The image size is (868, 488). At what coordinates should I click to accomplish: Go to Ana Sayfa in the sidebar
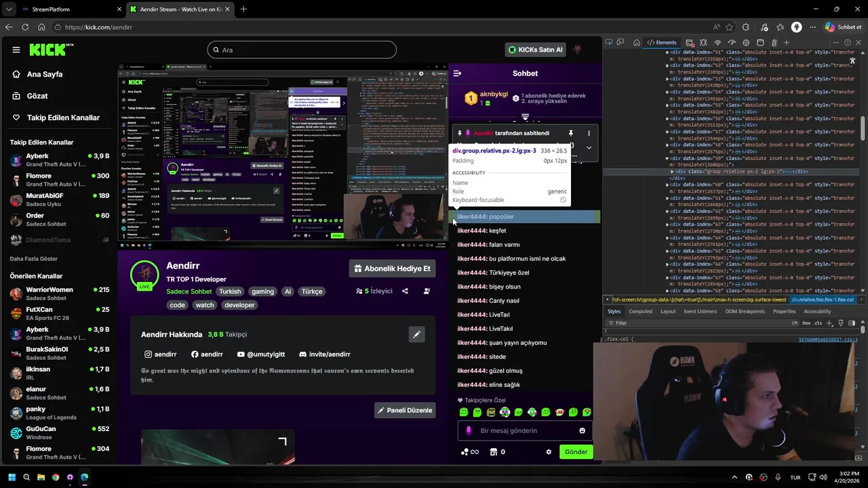[44, 74]
